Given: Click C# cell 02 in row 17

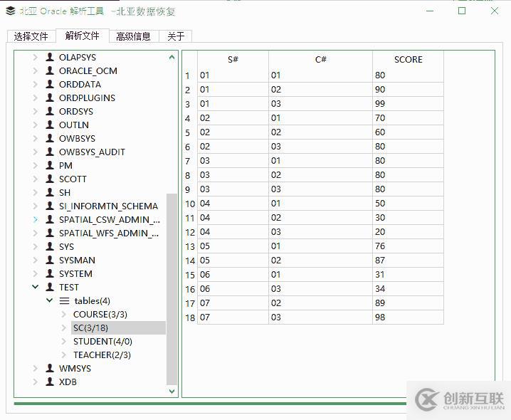Looking at the screenshot, I should [321, 303].
